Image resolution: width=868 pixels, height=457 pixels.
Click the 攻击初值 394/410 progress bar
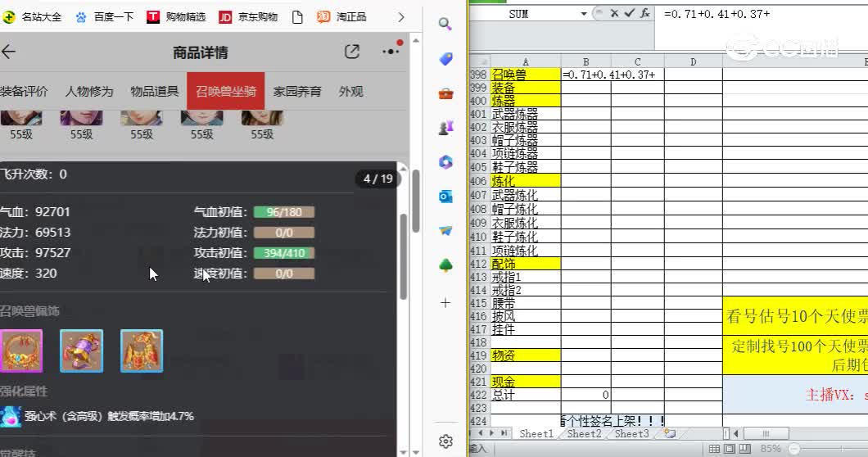pos(284,253)
